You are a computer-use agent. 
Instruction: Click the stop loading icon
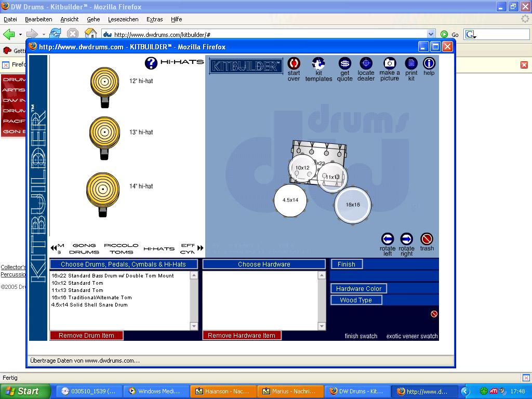(73, 34)
